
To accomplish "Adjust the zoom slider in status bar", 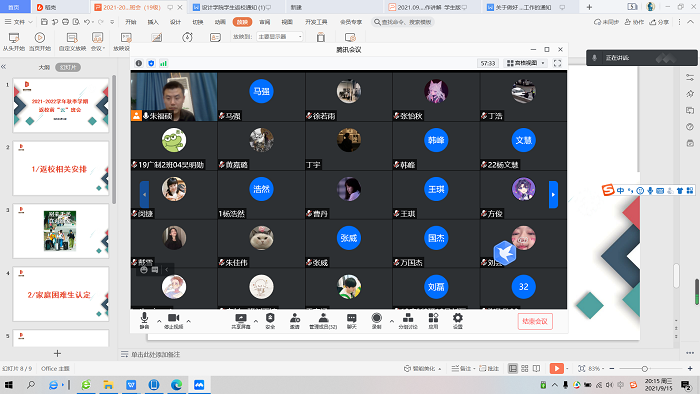I will click(645, 369).
